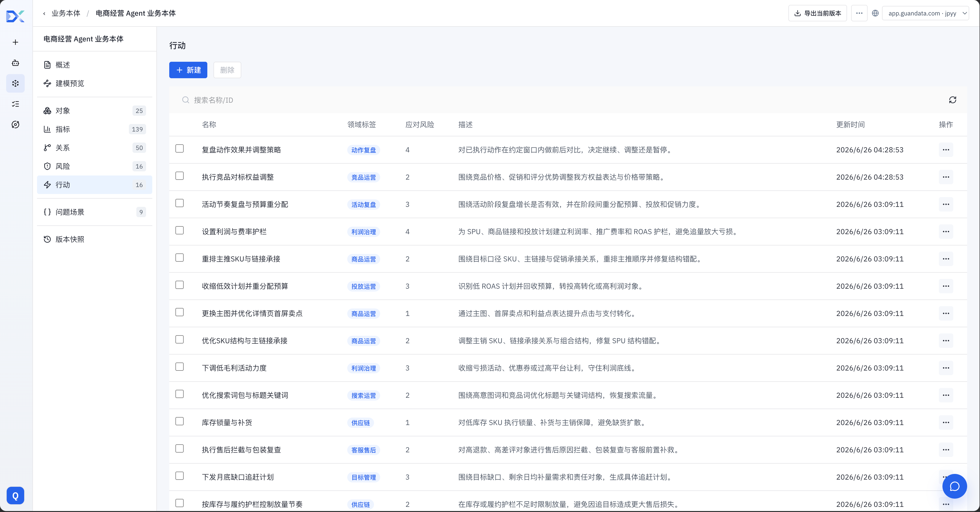Open the 对象 sidebar item
The width and height of the screenshot is (980, 512).
(94, 111)
